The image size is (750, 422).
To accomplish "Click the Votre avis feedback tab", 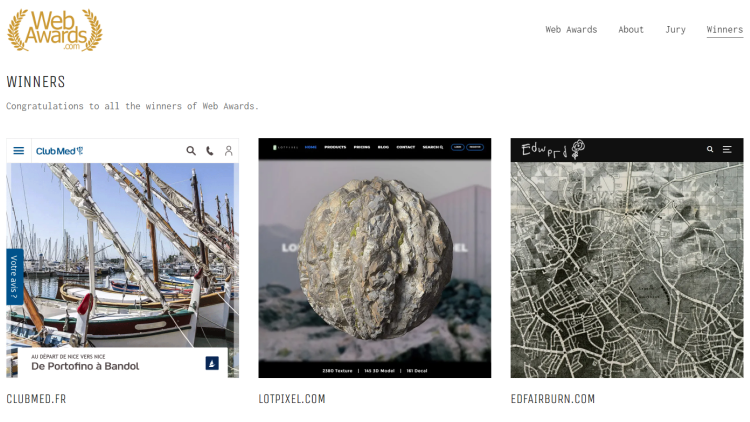I will [x=14, y=277].
